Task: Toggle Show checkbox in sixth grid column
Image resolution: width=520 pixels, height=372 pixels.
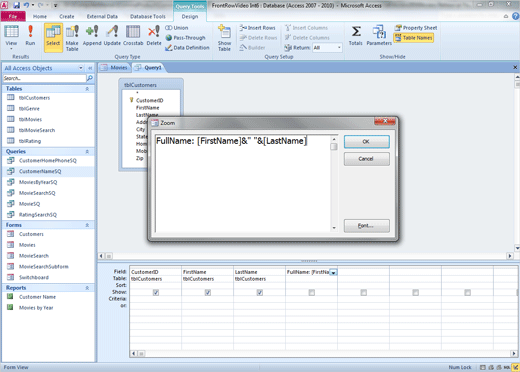Action: 416,292
